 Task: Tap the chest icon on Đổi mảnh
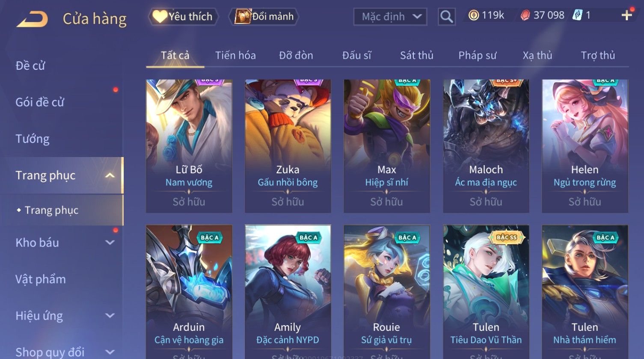coord(243,16)
